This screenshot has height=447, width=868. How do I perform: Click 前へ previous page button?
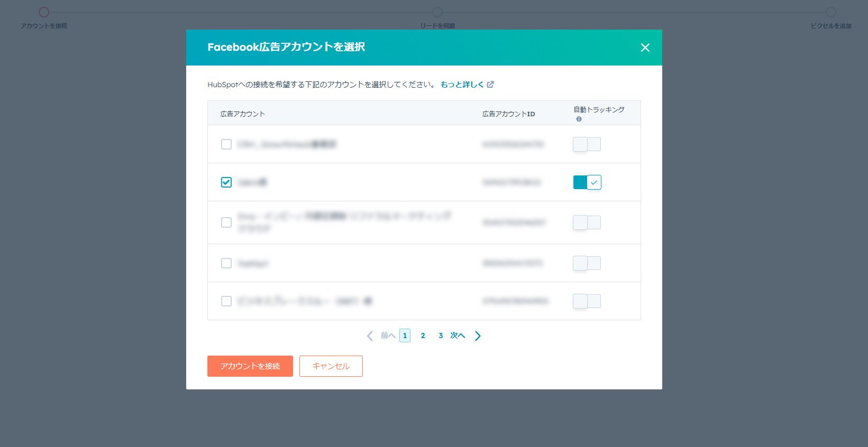tap(381, 336)
